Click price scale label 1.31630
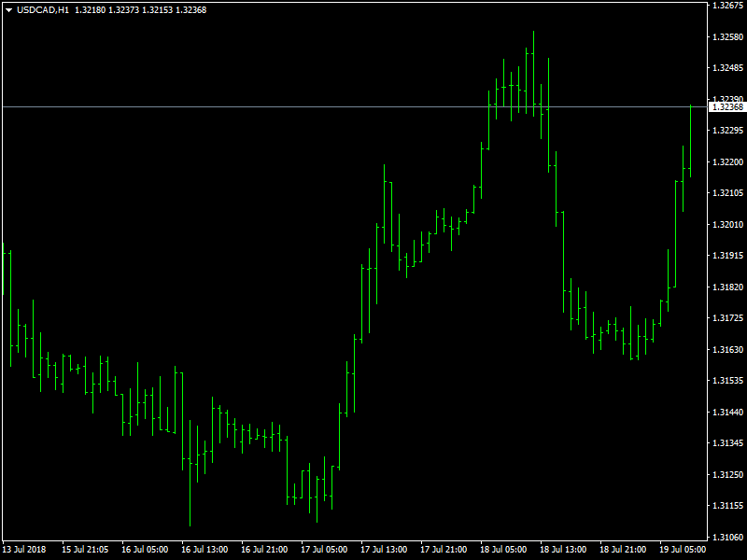The width and height of the screenshot is (747, 560). [727, 349]
